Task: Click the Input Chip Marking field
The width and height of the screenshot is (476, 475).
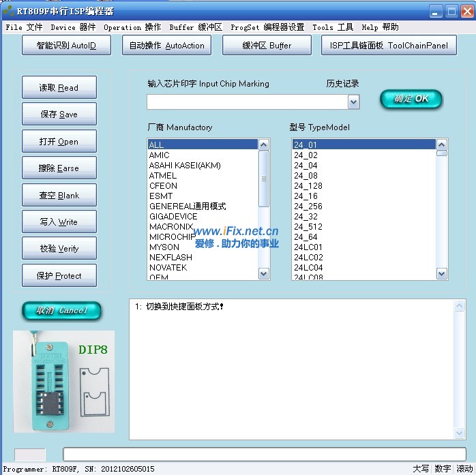Action: point(247,102)
